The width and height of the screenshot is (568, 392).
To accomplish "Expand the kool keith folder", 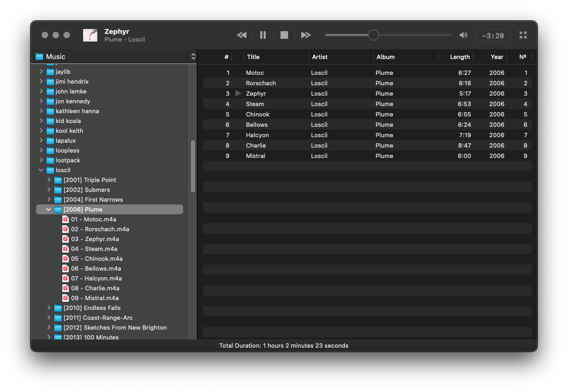I will [x=42, y=131].
